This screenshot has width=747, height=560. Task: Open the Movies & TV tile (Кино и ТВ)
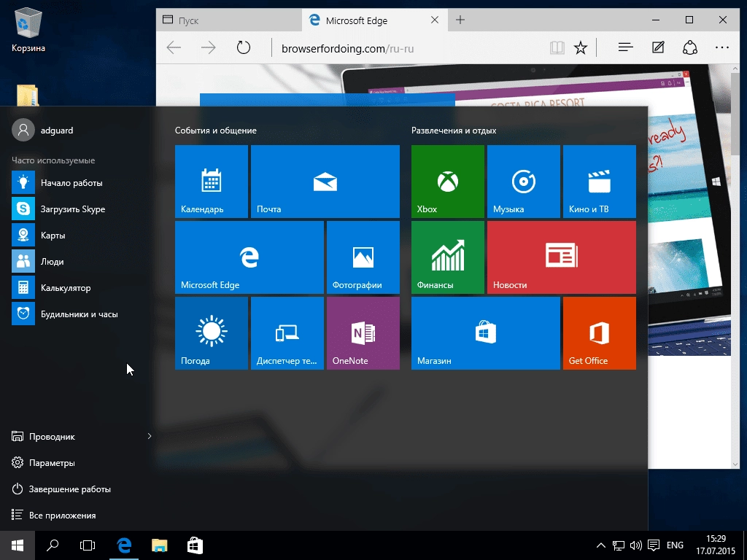pos(600,182)
